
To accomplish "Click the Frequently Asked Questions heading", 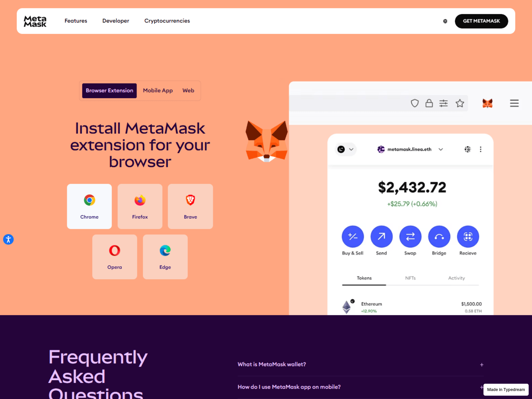I will 98,374.
